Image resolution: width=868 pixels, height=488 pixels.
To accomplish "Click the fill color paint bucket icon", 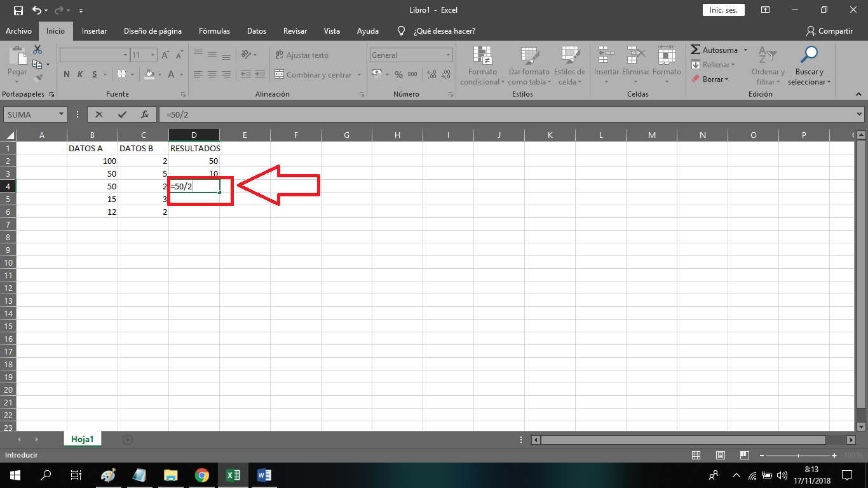I will pos(149,74).
